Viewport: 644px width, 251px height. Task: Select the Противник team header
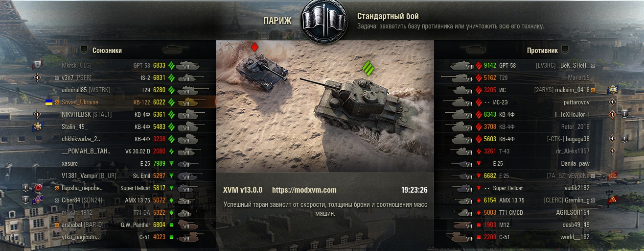tap(542, 50)
